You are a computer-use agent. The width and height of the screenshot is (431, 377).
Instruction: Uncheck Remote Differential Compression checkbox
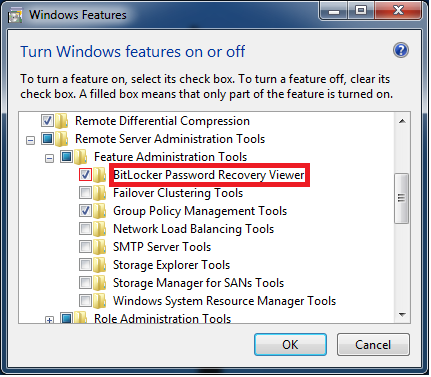[x=47, y=120]
